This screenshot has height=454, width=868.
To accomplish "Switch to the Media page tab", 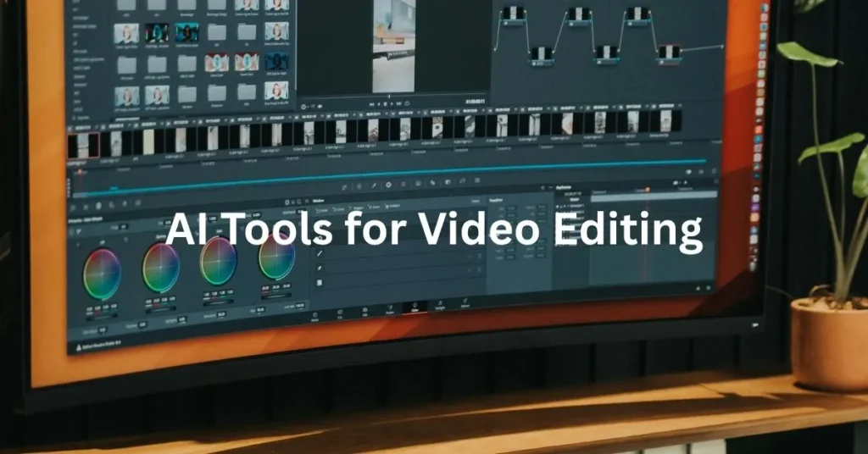I will pos(315,318).
